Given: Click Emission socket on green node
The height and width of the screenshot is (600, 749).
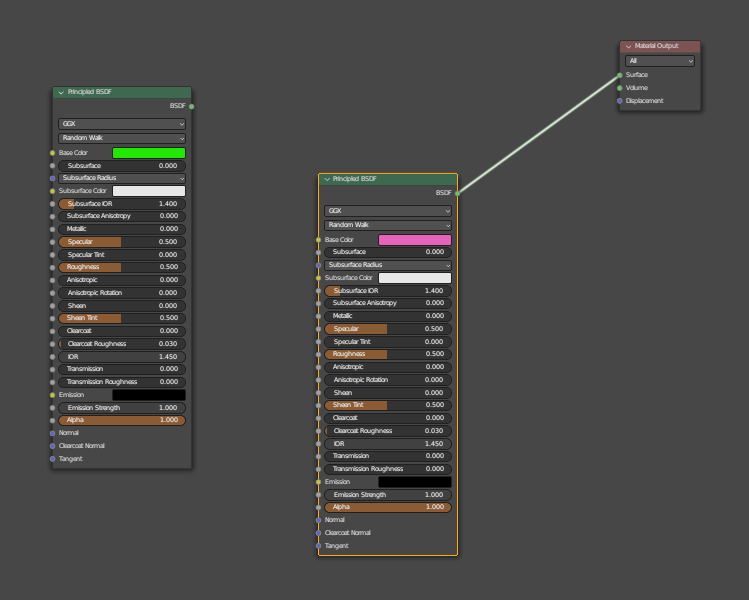Looking at the screenshot, I should point(53,395).
